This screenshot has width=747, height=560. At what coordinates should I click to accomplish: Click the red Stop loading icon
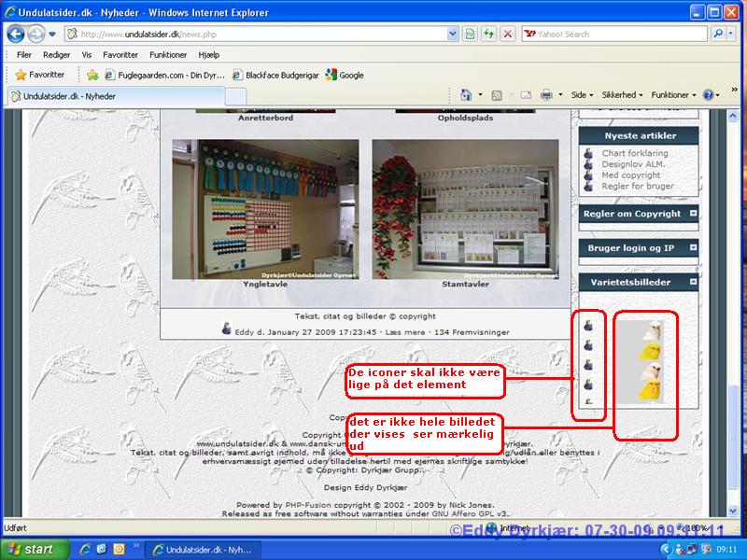(508, 35)
